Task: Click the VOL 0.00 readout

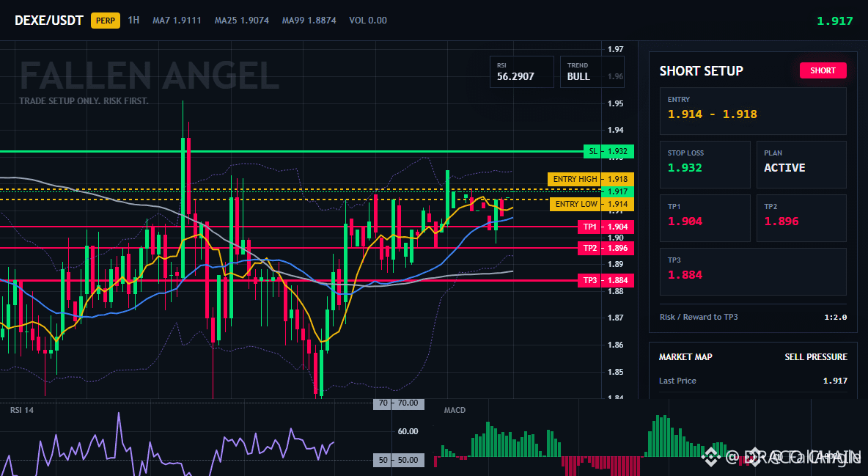Action: pos(368,21)
